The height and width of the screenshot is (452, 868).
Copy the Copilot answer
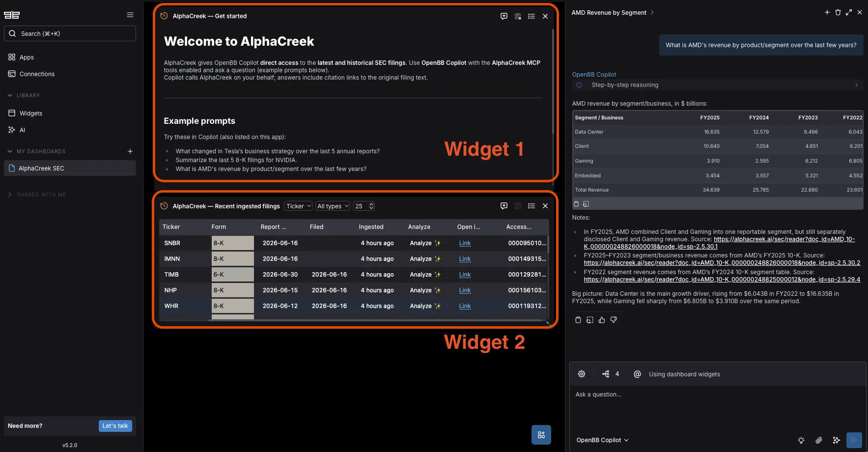click(578, 320)
